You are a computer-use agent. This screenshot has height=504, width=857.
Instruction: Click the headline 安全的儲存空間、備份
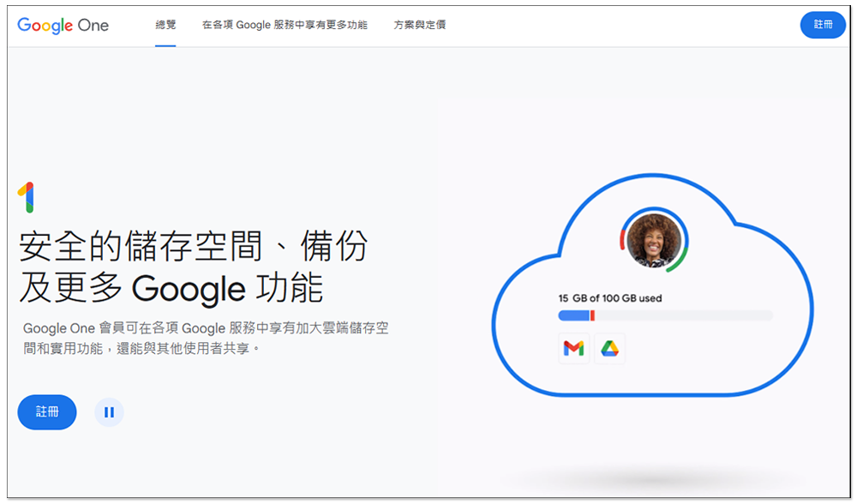pyautogui.click(x=194, y=246)
